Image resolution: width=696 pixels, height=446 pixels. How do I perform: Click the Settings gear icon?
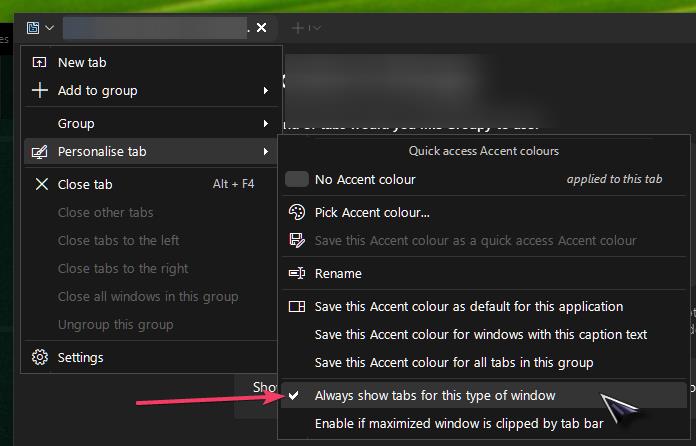[x=40, y=357]
